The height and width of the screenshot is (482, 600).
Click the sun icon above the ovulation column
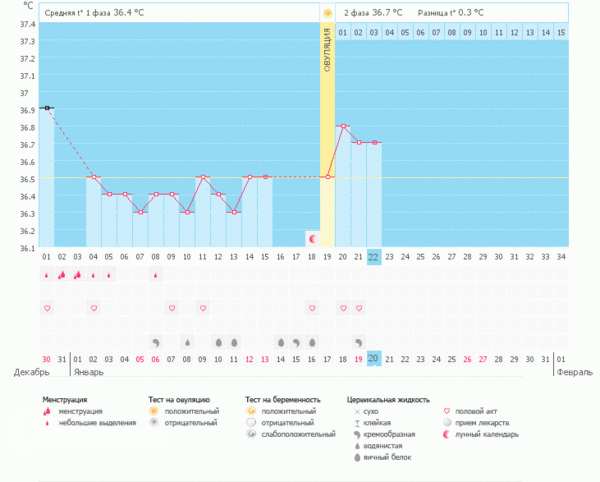coord(327,13)
